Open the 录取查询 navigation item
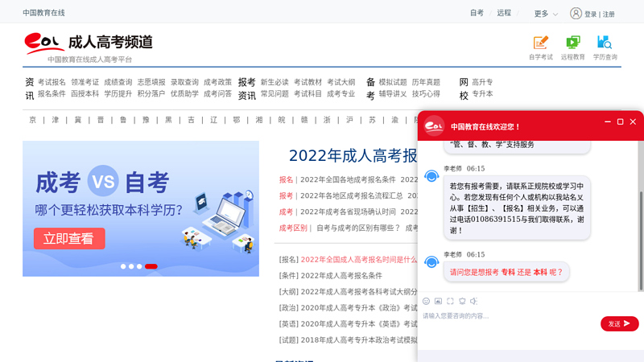The width and height of the screenshot is (644, 362). pos(184,82)
